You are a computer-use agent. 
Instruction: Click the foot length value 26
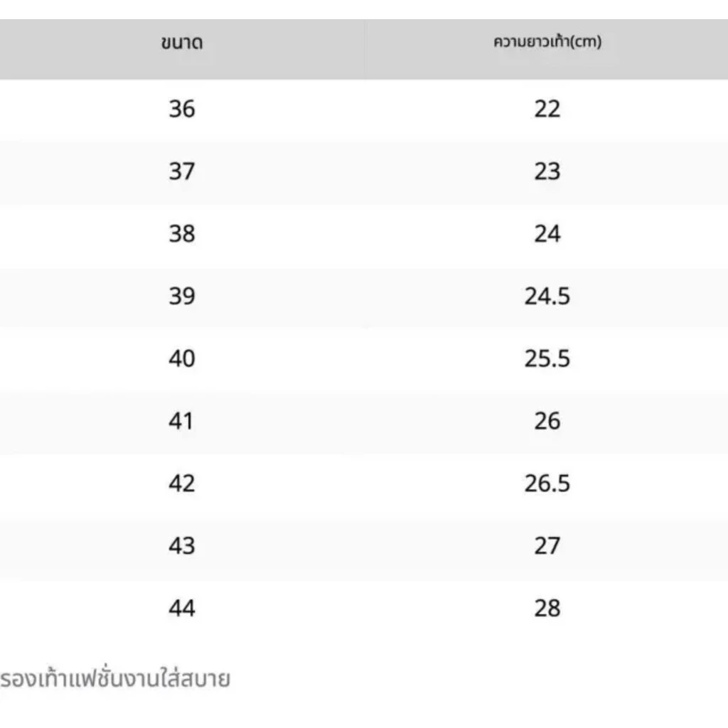(x=547, y=421)
